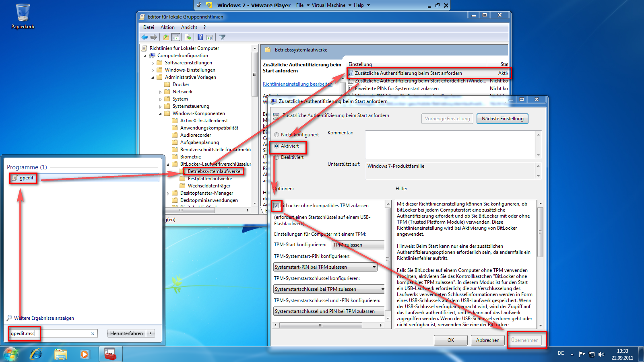Click the Herunterfahren button
The image size is (644, 362).
126,333
